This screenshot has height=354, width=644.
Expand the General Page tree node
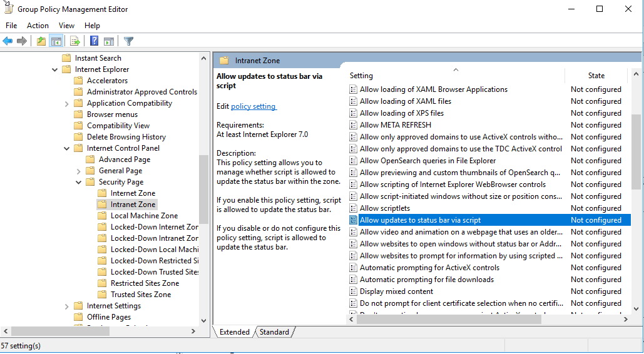[x=79, y=171]
